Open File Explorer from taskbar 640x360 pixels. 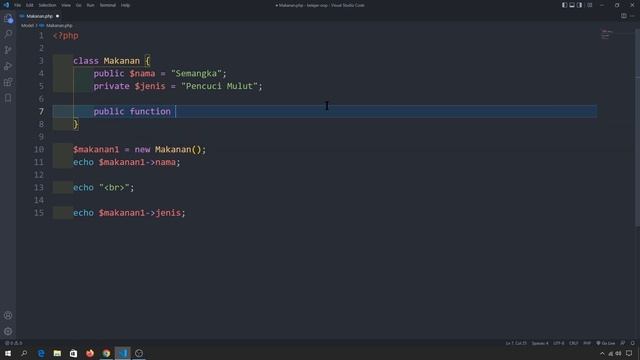[x=57, y=353]
